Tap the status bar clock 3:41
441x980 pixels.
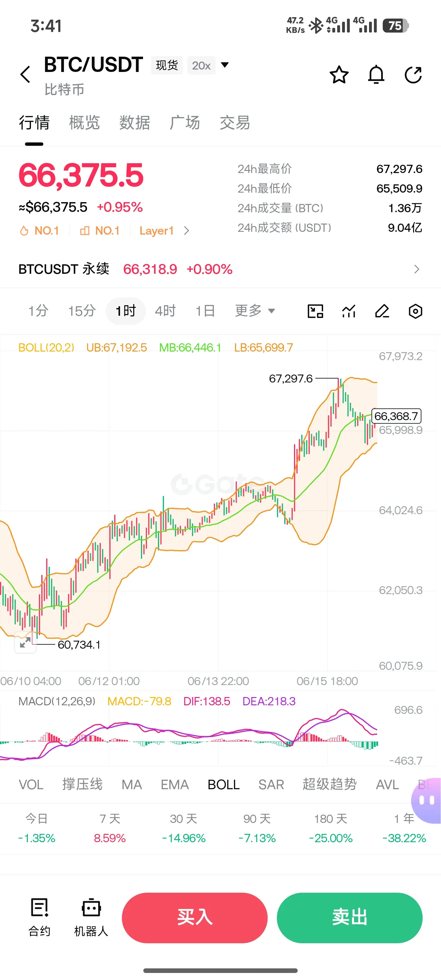click(x=46, y=26)
